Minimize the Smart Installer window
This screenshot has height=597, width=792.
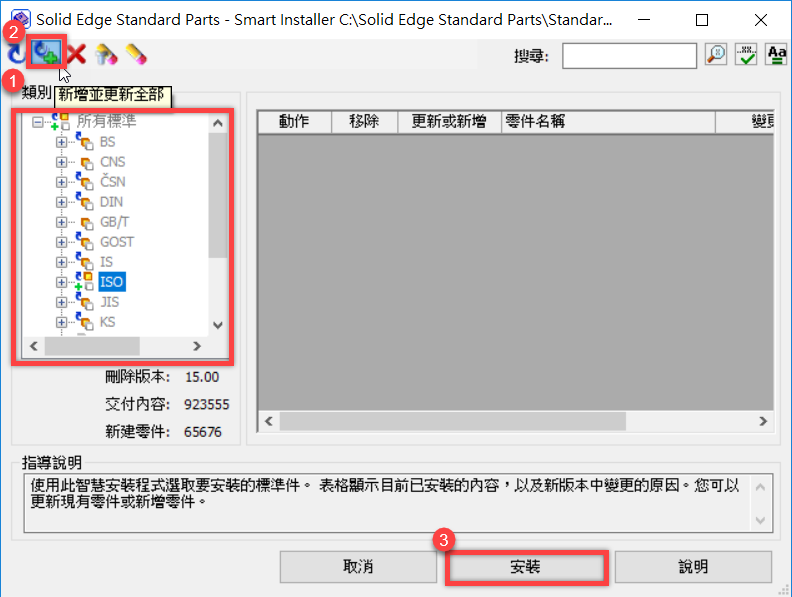tap(644, 20)
